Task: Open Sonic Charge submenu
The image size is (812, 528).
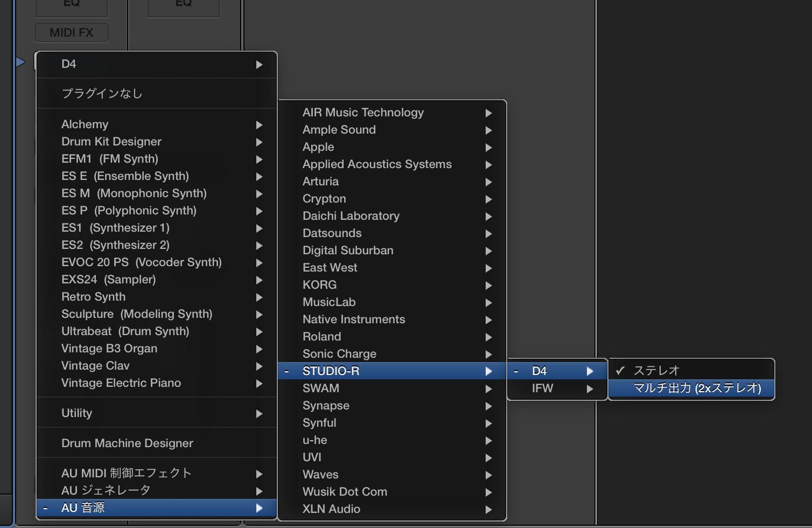Action: pyautogui.click(x=393, y=354)
